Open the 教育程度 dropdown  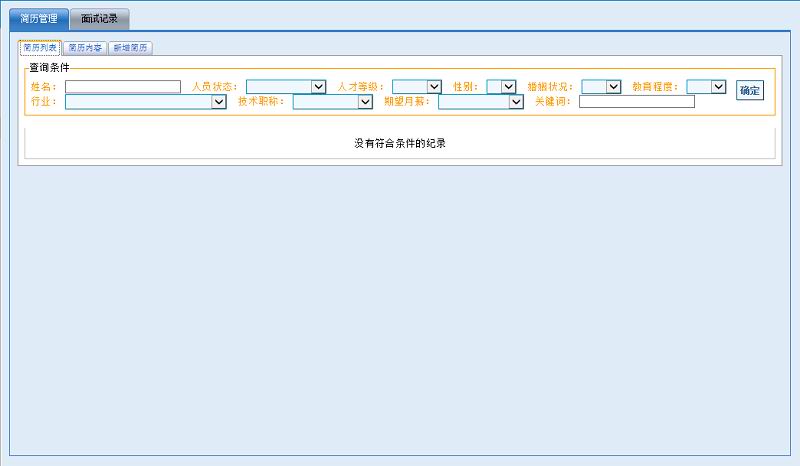pos(706,87)
